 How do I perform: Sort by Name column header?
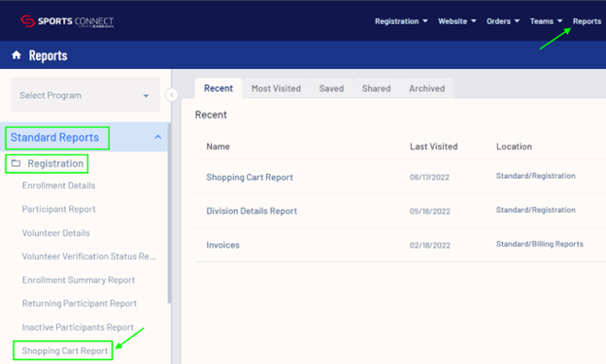218,147
